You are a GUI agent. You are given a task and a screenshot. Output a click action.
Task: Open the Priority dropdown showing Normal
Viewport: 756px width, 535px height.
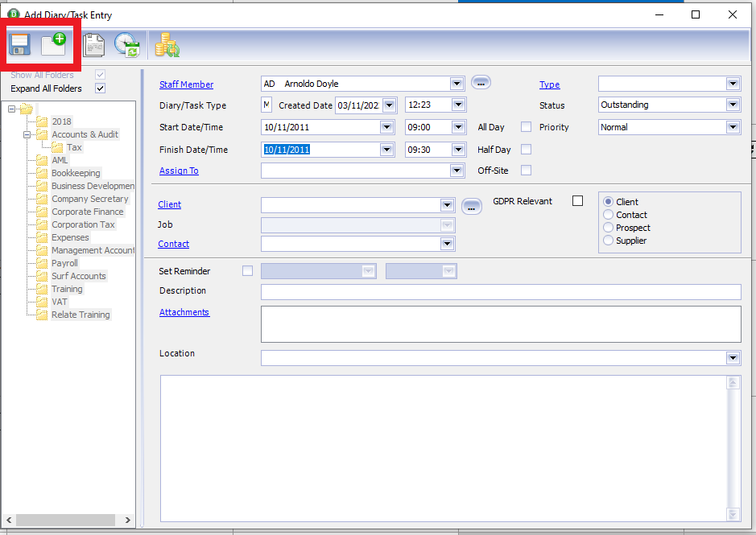pyautogui.click(x=733, y=127)
